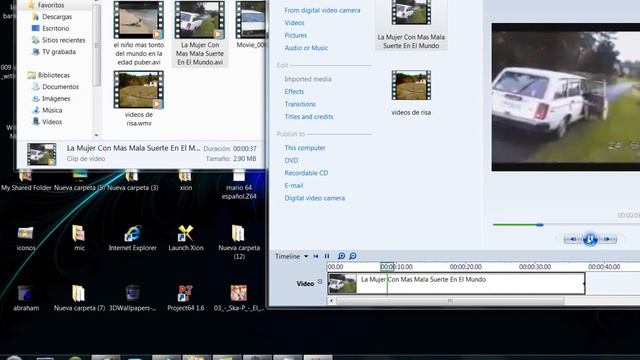Select 03_-_Ska-P desktop file
The height and width of the screenshot is (360, 640).
tap(239, 298)
